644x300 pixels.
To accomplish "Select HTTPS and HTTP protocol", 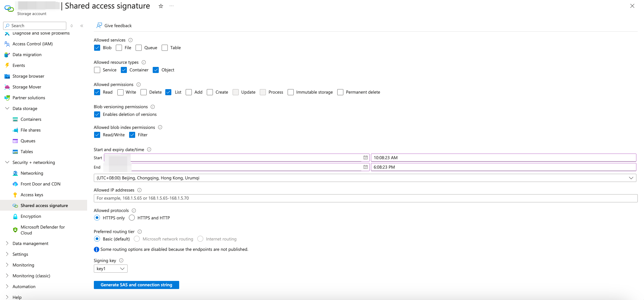I will 132,218.
